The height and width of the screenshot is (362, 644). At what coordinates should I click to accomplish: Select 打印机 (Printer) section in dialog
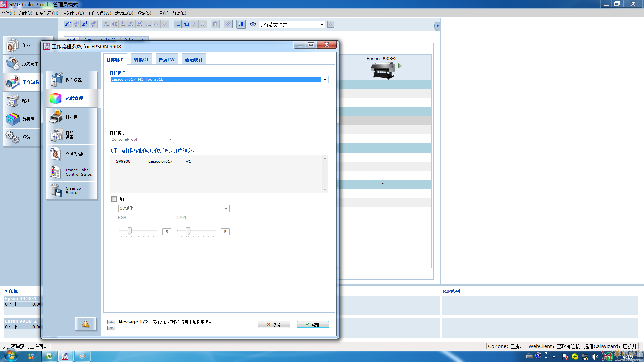(71, 117)
